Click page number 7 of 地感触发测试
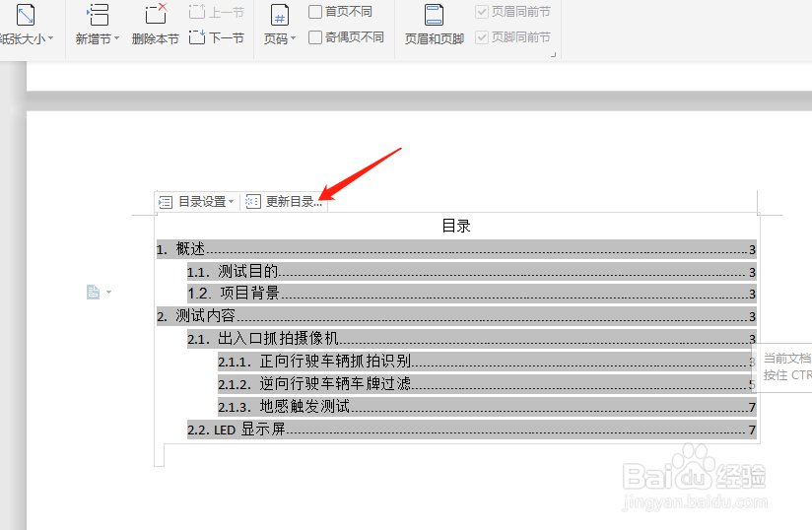The width and height of the screenshot is (812, 530). 752,407
